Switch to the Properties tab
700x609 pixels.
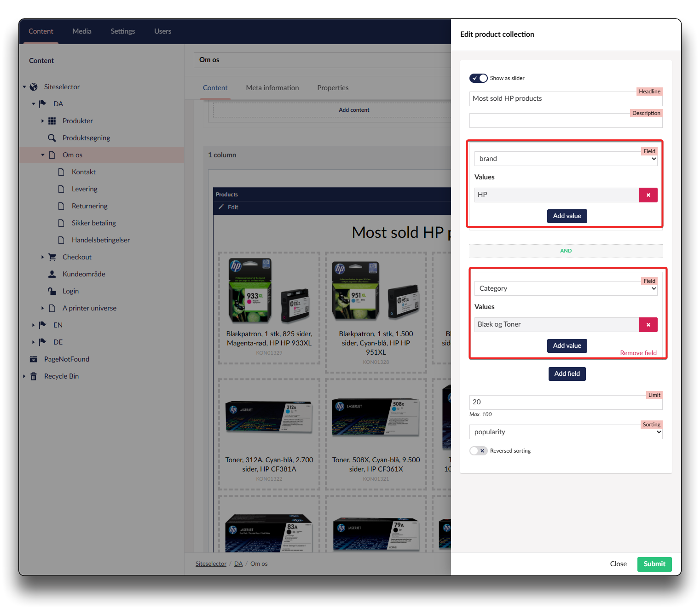[333, 88]
